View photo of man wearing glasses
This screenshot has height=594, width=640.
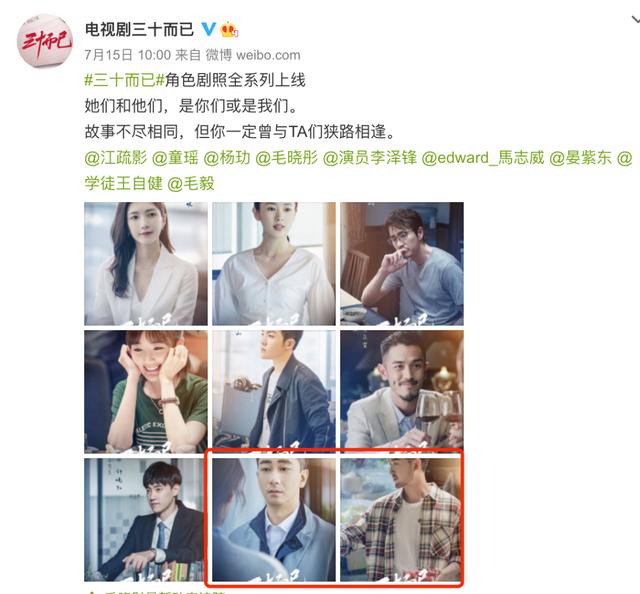402,264
